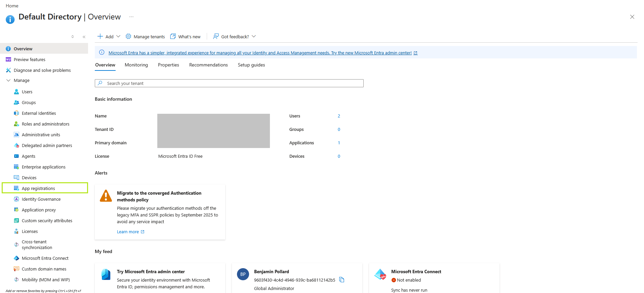Click the External Identities icon

pyautogui.click(x=16, y=113)
